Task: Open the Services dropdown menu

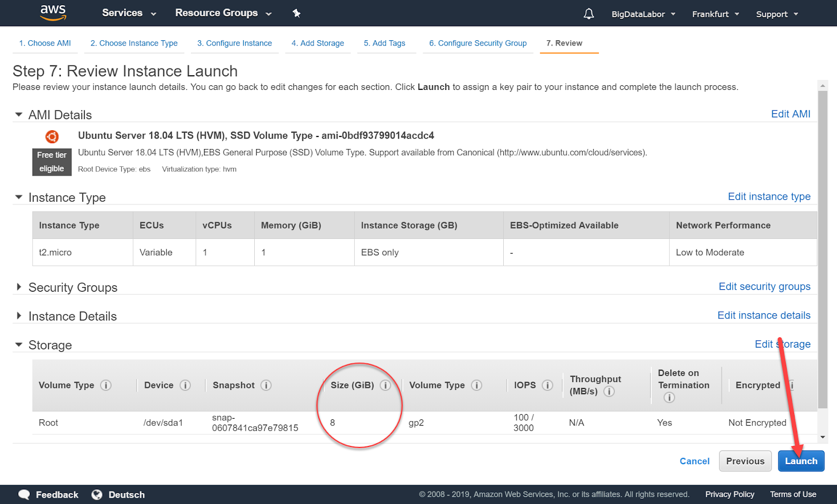Action: pyautogui.click(x=129, y=13)
